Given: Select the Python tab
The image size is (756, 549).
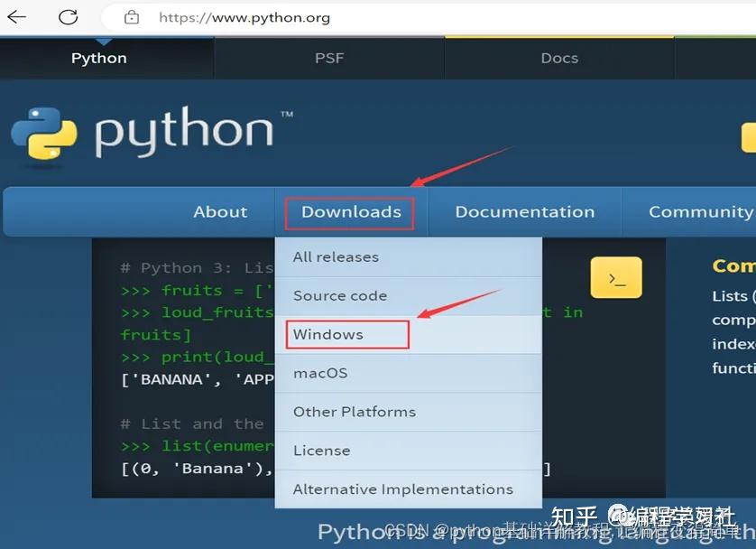Looking at the screenshot, I should click(98, 57).
